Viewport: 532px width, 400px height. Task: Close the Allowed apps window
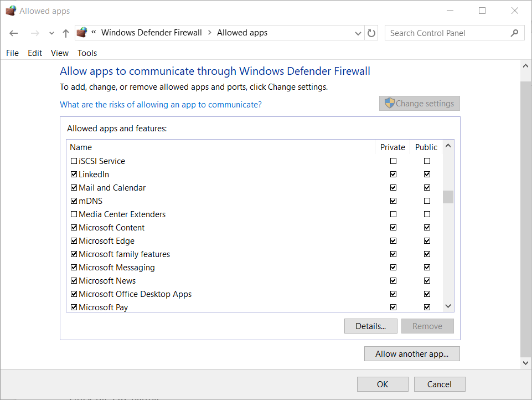pyautogui.click(x=515, y=11)
